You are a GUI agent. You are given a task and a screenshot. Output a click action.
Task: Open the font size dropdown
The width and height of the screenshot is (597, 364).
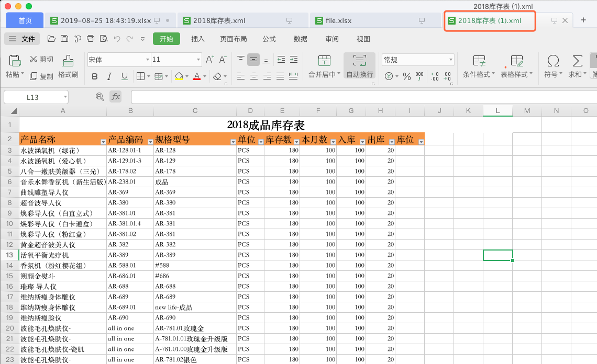click(x=198, y=60)
